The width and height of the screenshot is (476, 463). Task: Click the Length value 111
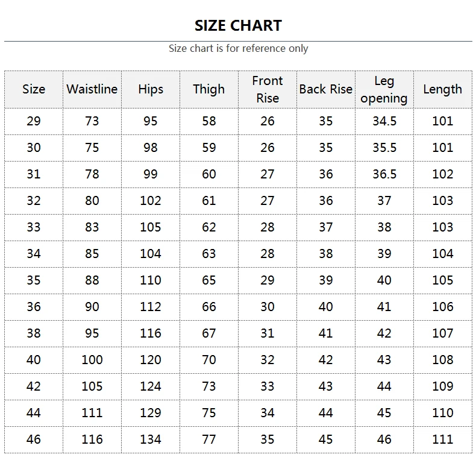pyautogui.click(x=443, y=439)
